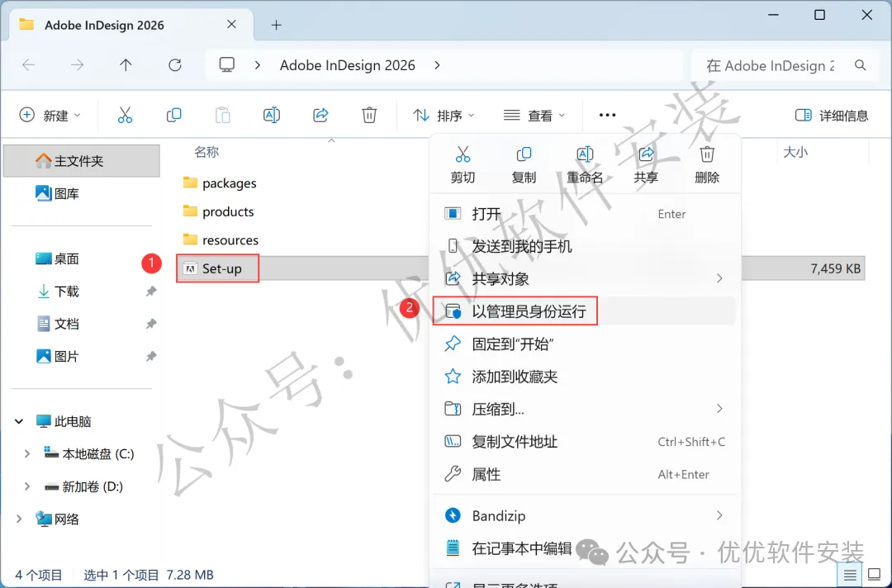Expand the 此电脑 tree node
The width and height of the screenshot is (892, 588).
coord(19,421)
